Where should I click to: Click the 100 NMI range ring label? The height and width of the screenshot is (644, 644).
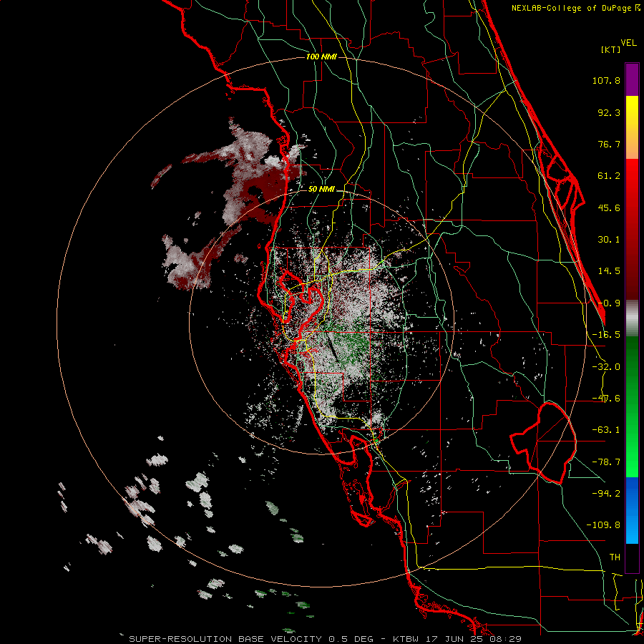click(321, 57)
